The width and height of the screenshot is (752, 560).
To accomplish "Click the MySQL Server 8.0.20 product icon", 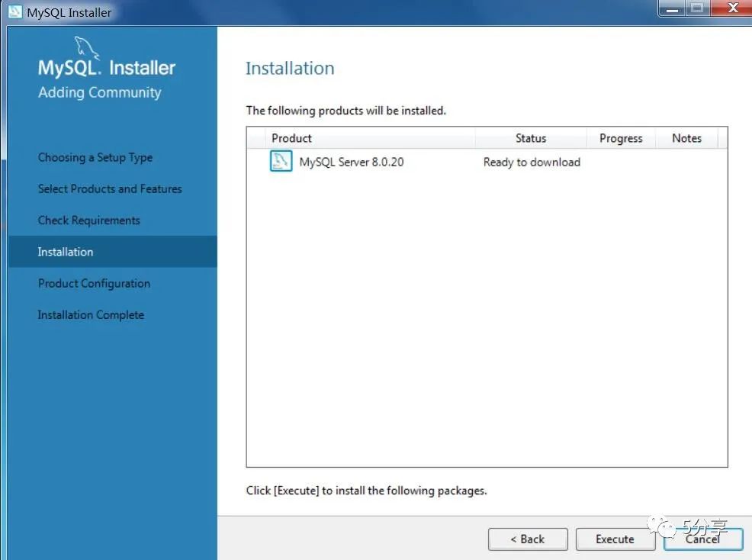I will (281, 161).
